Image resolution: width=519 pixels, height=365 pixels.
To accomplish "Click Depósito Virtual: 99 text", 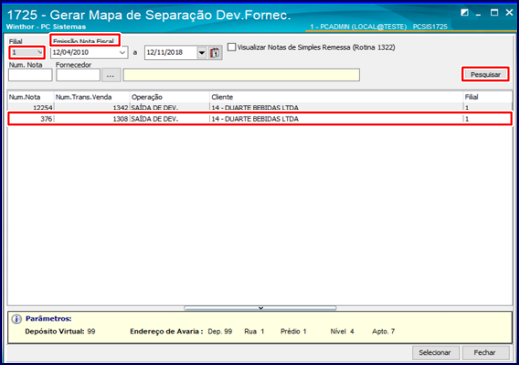I will (60, 331).
